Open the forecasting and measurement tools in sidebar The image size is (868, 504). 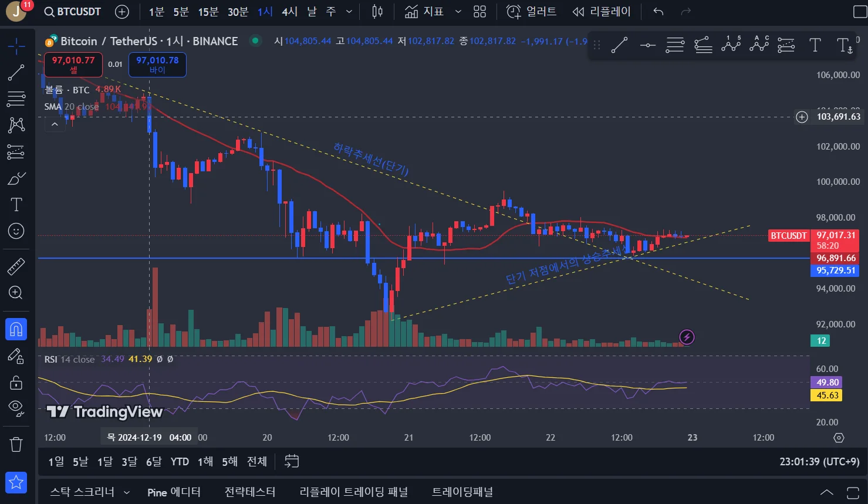[x=16, y=152]
